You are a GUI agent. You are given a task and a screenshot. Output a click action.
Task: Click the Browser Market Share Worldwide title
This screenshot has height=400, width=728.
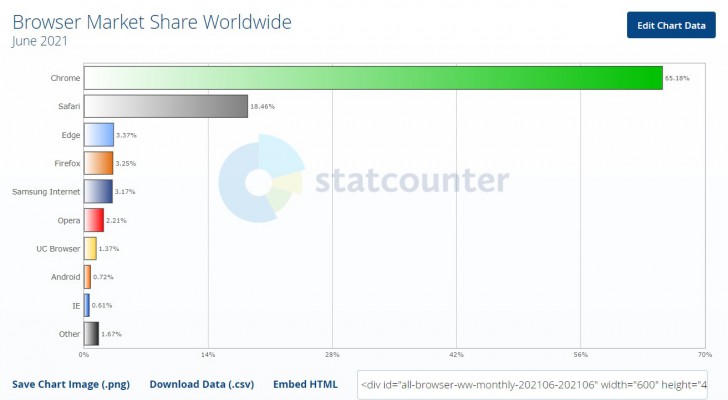tap(152, 22)
